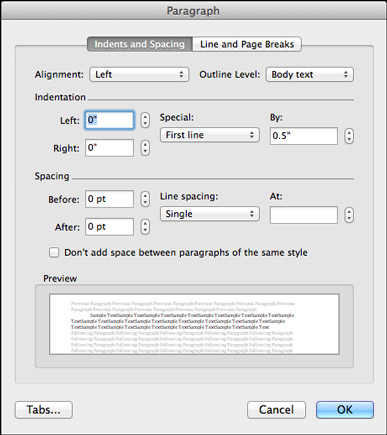Confirm with the OK button

point(345,410)
